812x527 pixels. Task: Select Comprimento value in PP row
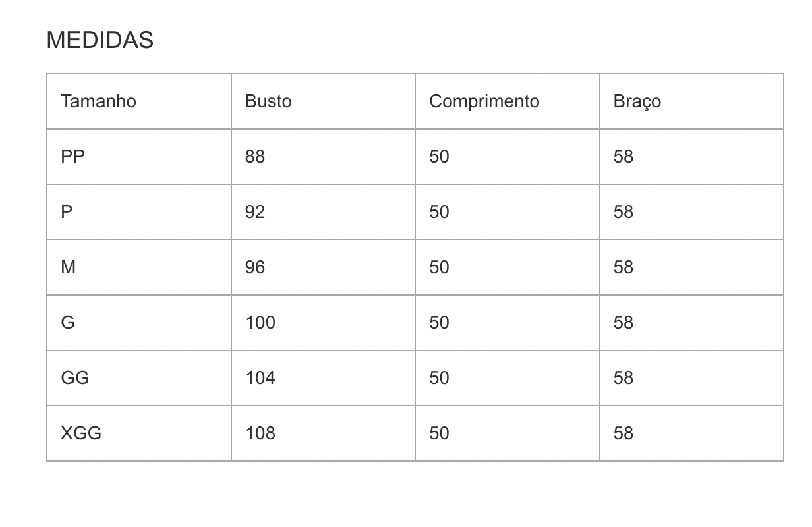pyautogui.click(x=439, y=157)
